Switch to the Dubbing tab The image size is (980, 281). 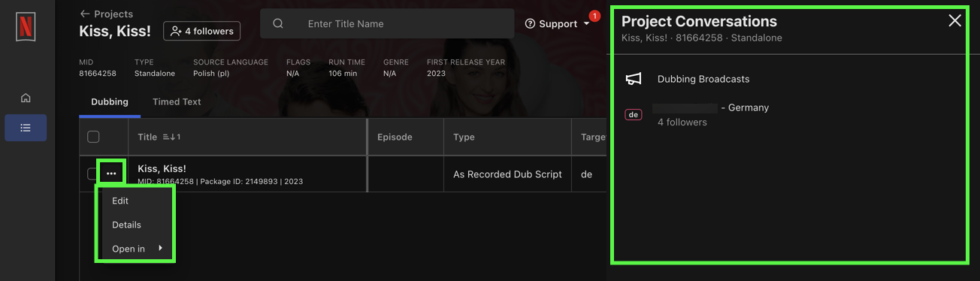[x=110, y=101]
